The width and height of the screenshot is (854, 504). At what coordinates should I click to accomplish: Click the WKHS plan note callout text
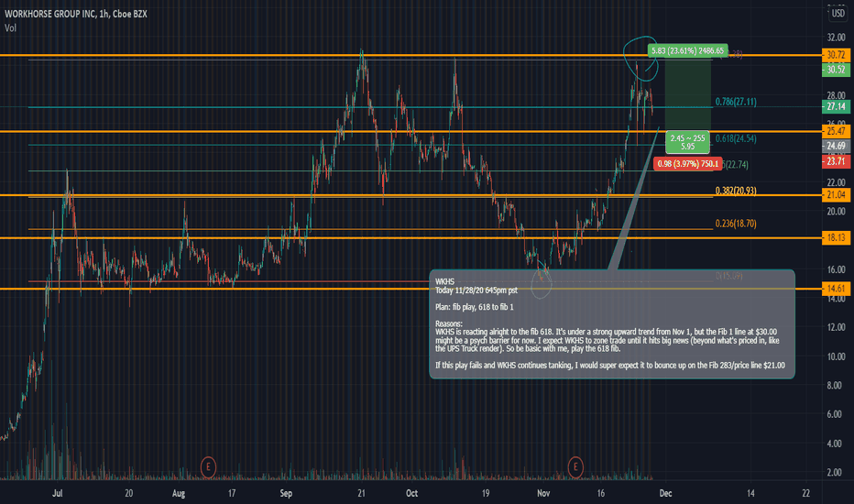611,323
